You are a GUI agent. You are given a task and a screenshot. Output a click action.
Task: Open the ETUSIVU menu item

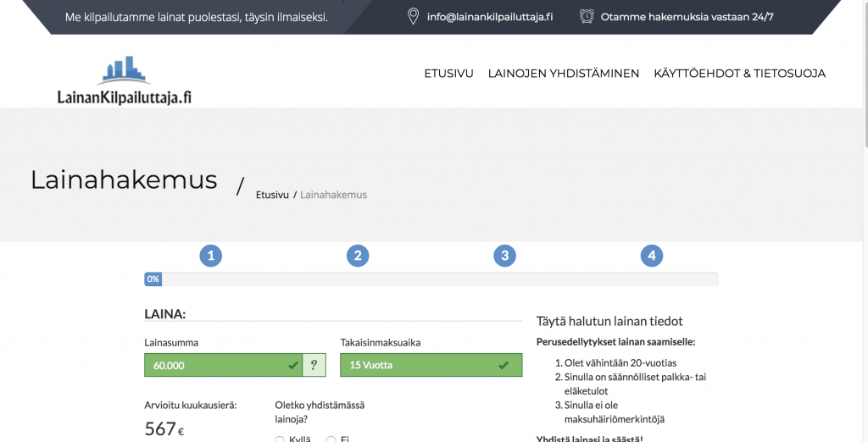(x=448, y=74)
